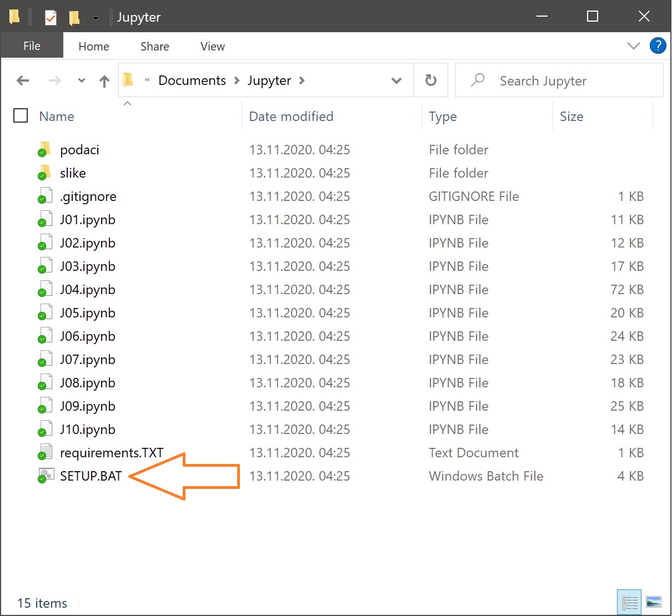Screen dimensions: 672x616
Task: Open the Help question mark icon
Action: [x=658, y=46]
